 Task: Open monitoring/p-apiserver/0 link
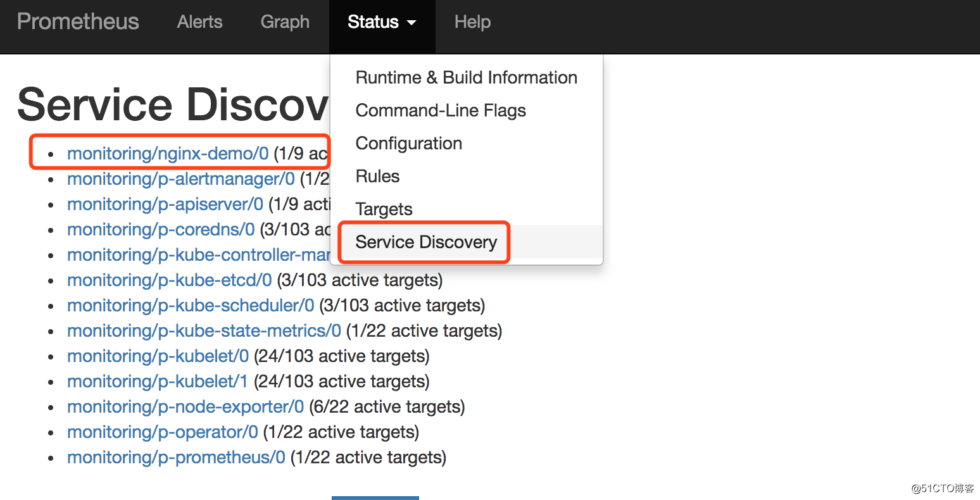(165, 204)
